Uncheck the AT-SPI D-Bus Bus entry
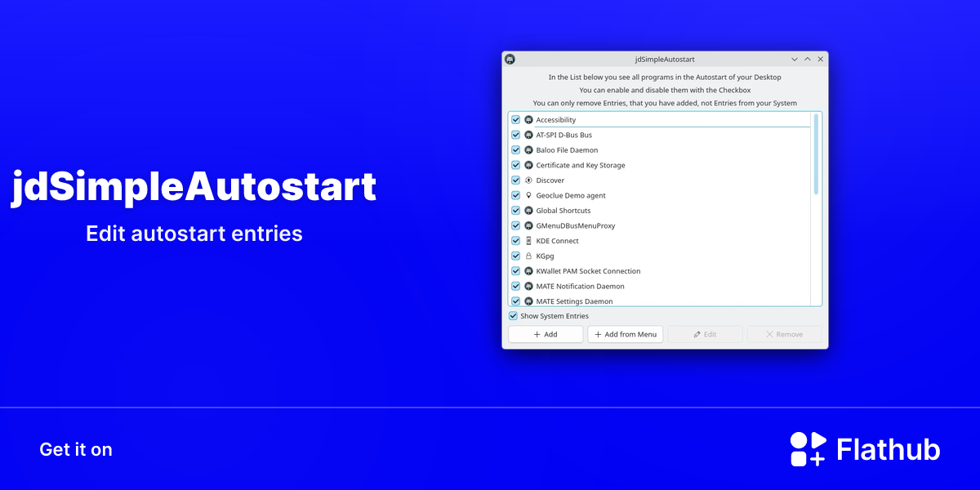This screenshot has height=490, width=980. coord(515,135)
